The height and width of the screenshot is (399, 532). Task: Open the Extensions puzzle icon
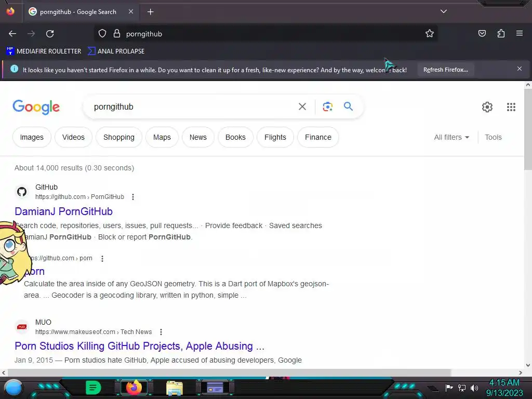501,33
